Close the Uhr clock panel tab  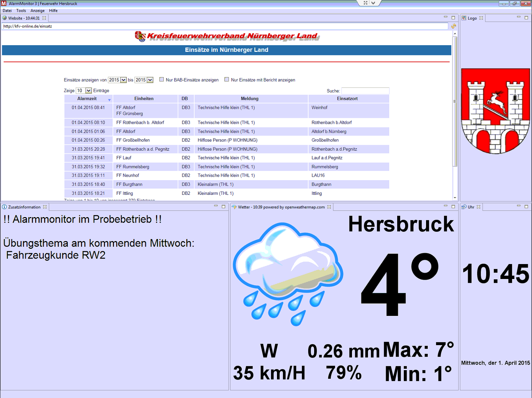point(478,207)
